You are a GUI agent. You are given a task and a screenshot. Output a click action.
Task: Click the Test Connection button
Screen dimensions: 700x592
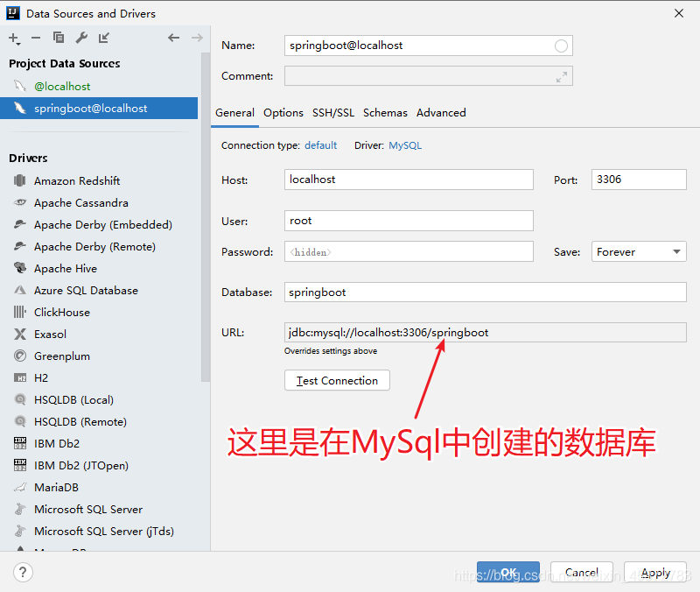pos(337,380)
